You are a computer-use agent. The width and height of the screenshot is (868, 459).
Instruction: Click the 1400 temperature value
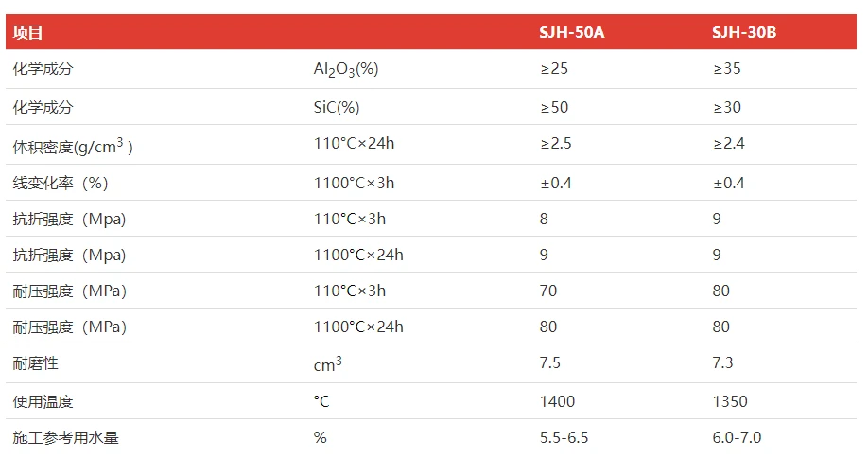[557, 401]
